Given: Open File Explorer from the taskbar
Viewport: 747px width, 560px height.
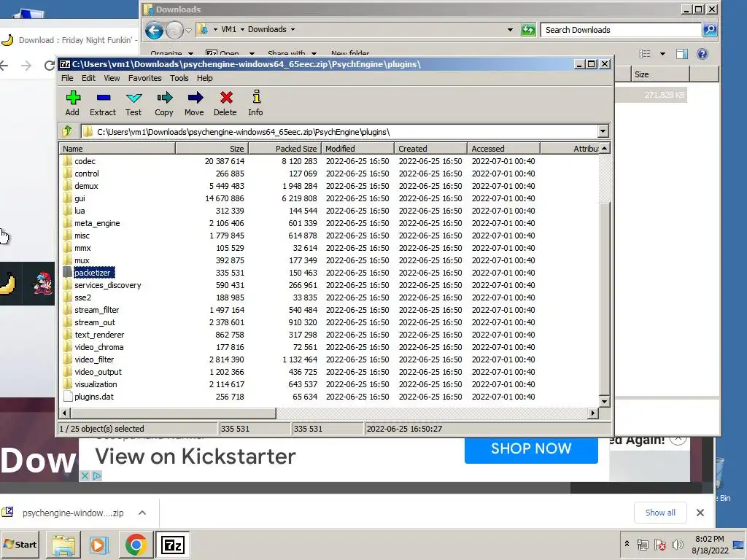Looking at the screenshot, I should (x=63, y=544).
